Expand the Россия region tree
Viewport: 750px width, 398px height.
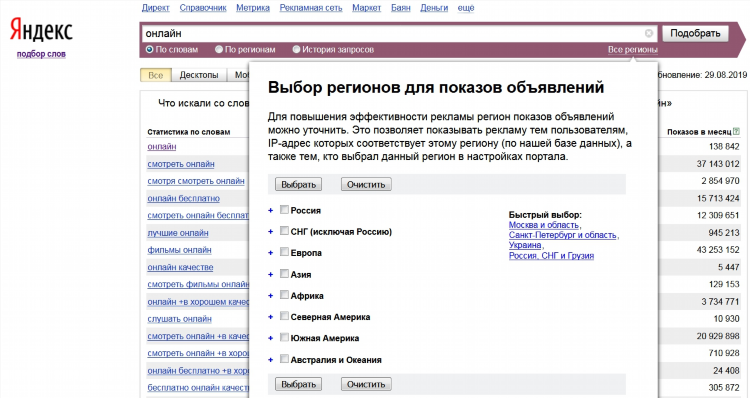click(x=271, y=210)
